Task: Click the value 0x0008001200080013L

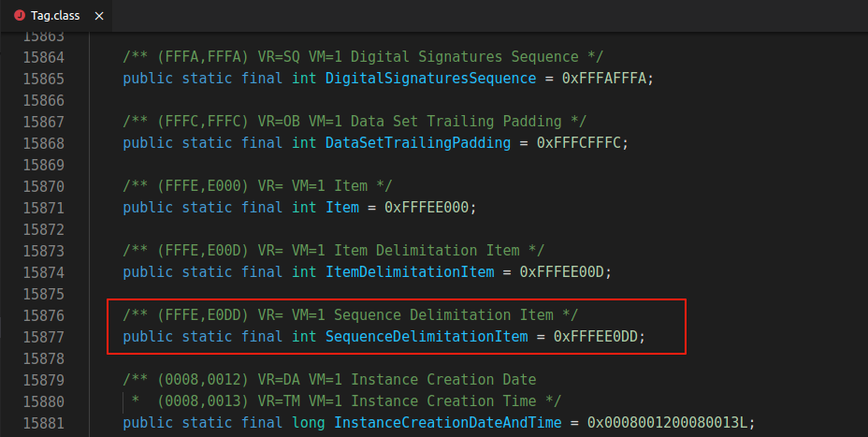Action: [x=667, y=423]
